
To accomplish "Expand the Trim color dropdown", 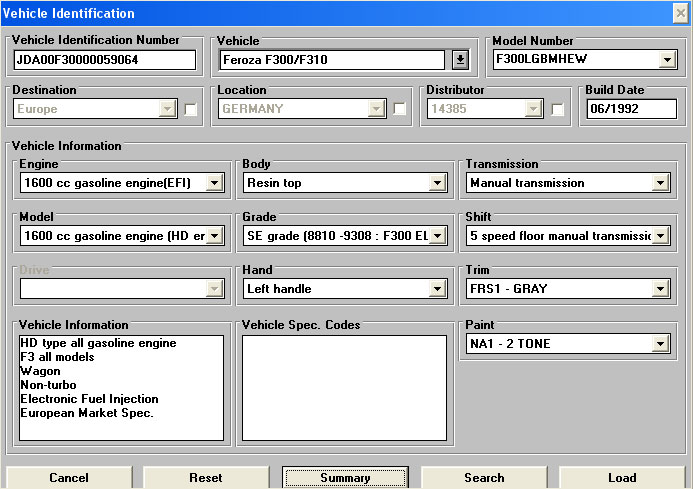I will pyautogui.click(x=660, y=289).
